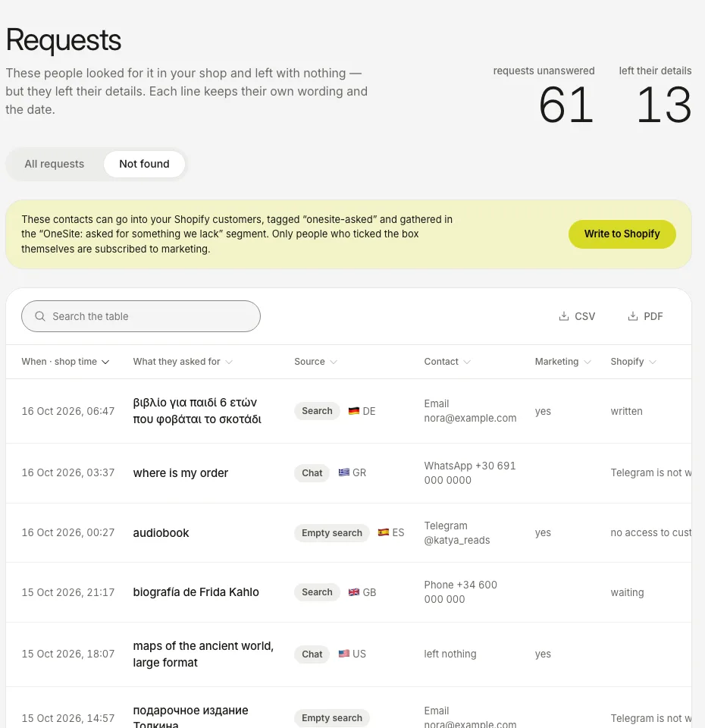705x728 pixels.
Task: Sort by When · shop time column
Action: (65, 362)
